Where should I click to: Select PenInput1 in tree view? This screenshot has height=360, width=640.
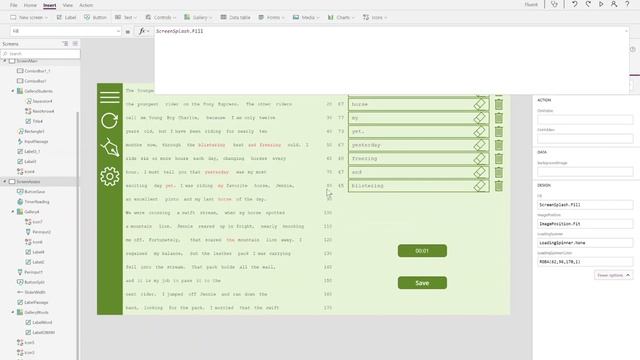33,272
